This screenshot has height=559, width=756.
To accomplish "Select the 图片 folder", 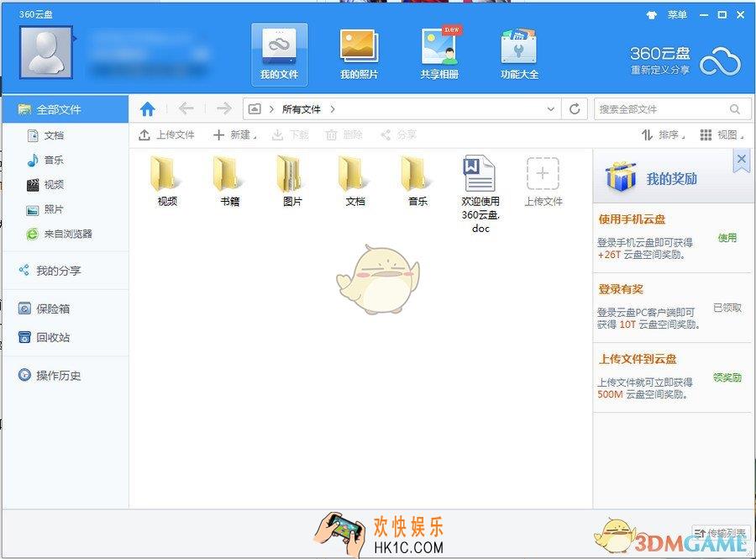I will click(x=292, y=182).
